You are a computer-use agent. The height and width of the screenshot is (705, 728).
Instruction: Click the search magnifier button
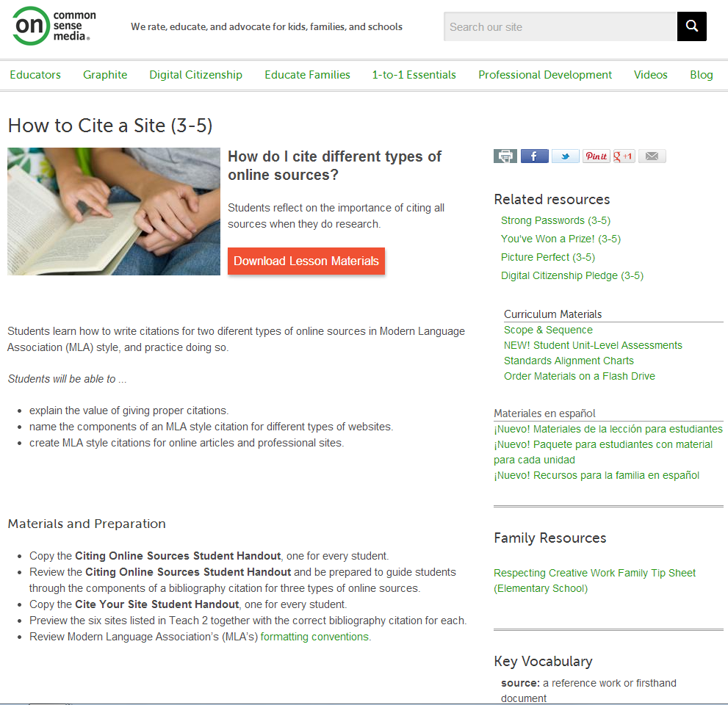(x=691, y=26)
